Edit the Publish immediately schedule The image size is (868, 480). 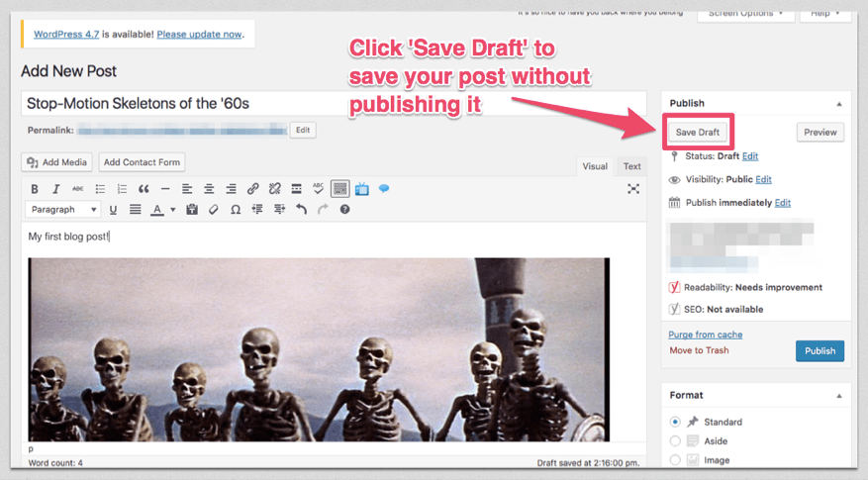pyautogui.click(x=782, y=203)
